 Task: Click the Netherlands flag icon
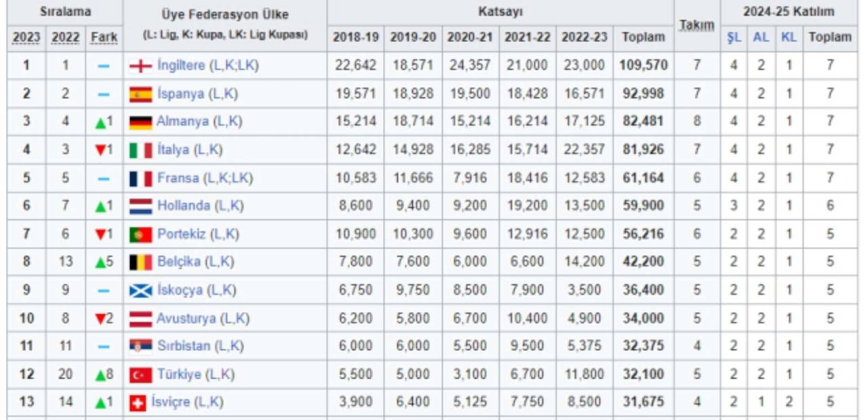tap(140, 206)
